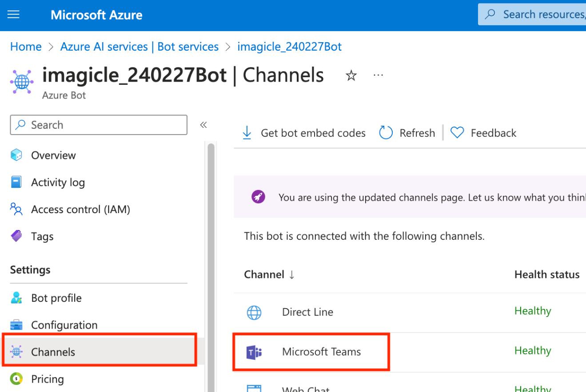Image resolution: width=586 pixels, height=392 pixels.
Task: Click the Feedback heart icon
Action: [457, 133]
